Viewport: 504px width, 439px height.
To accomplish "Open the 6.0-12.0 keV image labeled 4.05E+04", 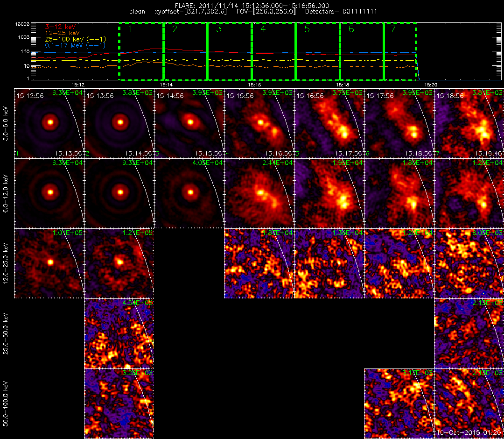I will tap(189, 193).
